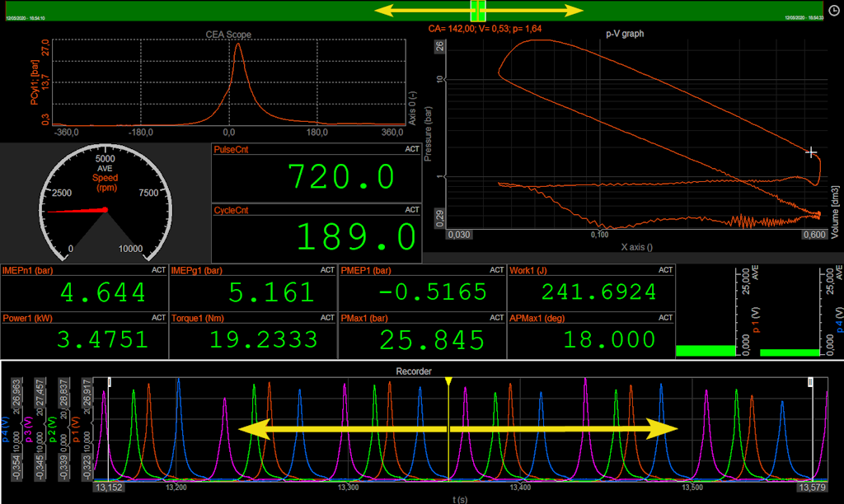The width and height of the screenshot is (844, 504).
Task: Click the CEA Scope title
Action: pyautogui.click(x=228, y=35)
